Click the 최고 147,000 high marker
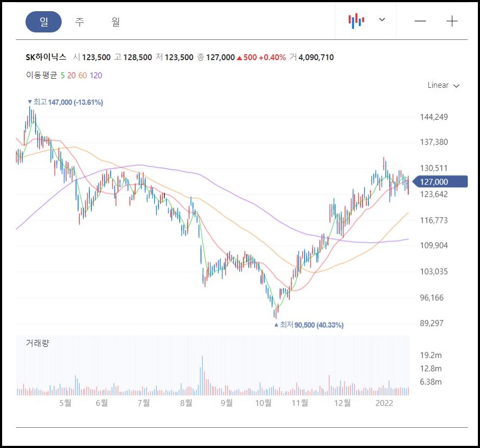The image size is (480, 448). pos(65,102)
